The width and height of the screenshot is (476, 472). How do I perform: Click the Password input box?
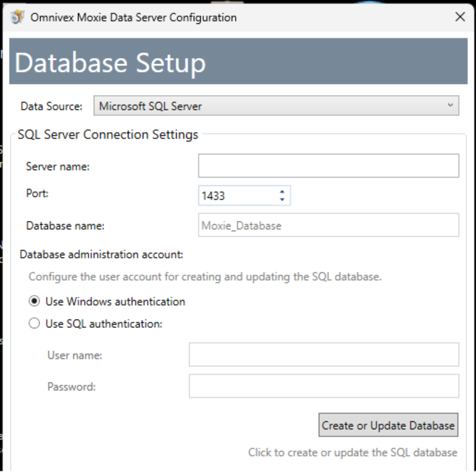324,386
